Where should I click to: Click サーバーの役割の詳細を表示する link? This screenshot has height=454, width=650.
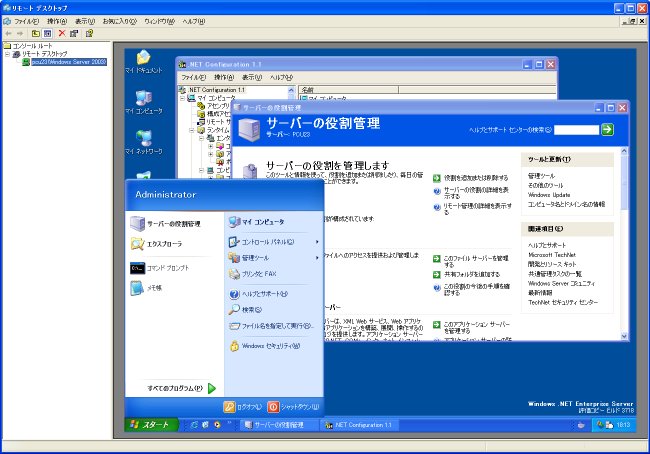click(x=476, y=193)
